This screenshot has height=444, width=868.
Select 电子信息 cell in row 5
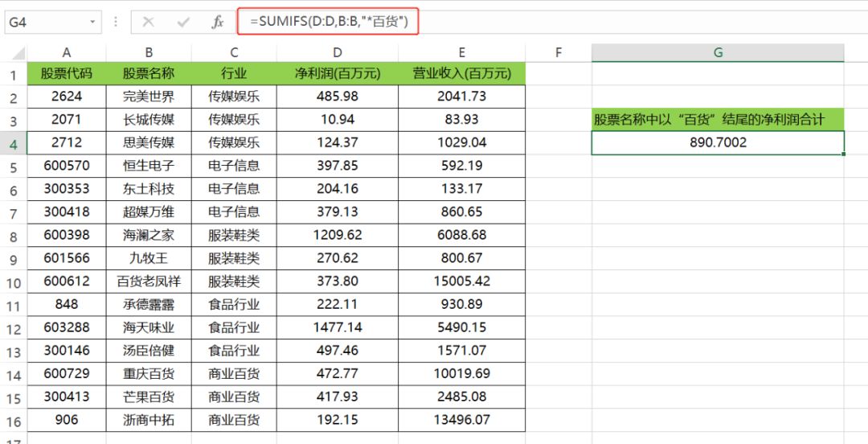pos(234,166)
